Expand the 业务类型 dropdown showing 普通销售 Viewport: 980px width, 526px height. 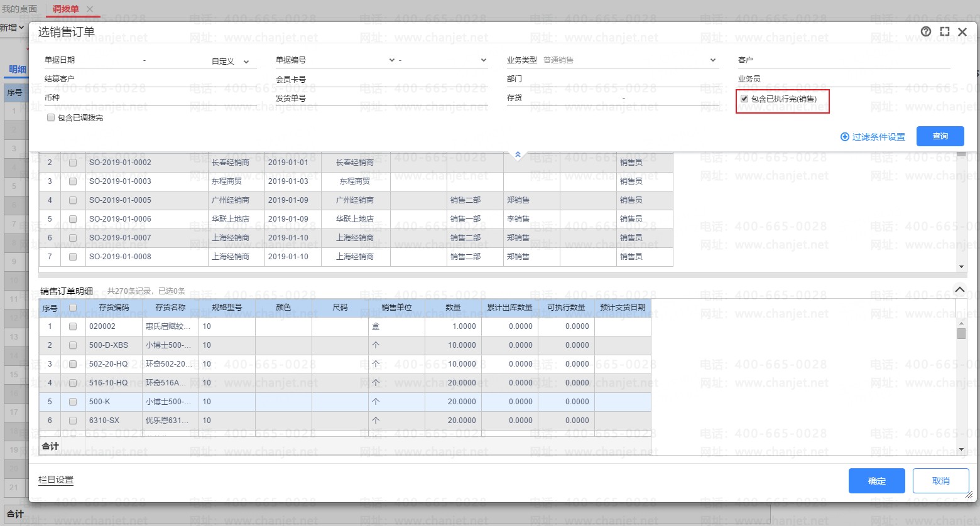712,60
